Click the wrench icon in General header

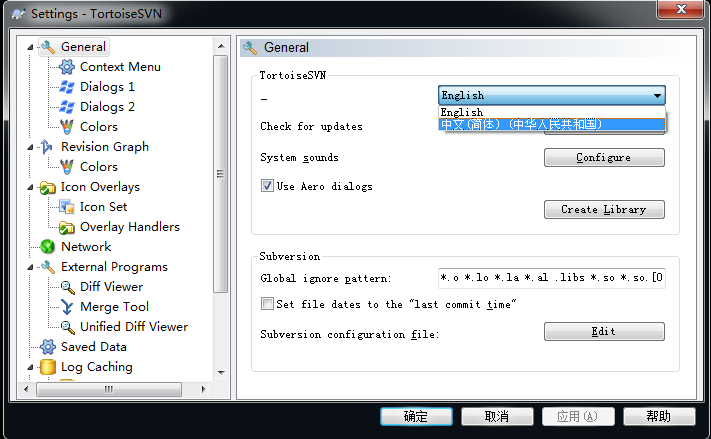[x=250, y=47]
